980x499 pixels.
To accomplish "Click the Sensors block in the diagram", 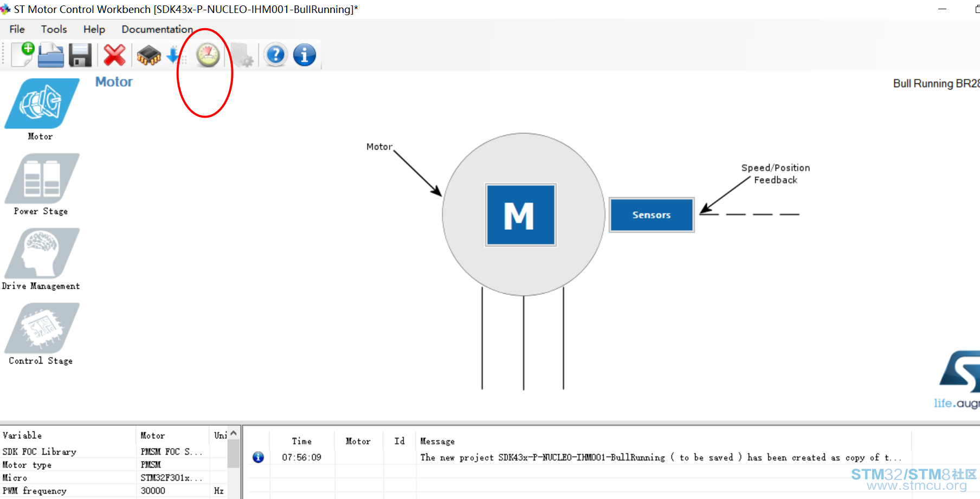I will tap(652, 215).
